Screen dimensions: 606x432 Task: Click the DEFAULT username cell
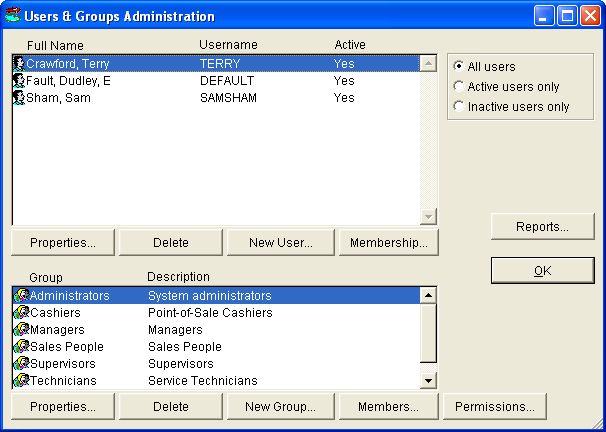coord(227,80)
